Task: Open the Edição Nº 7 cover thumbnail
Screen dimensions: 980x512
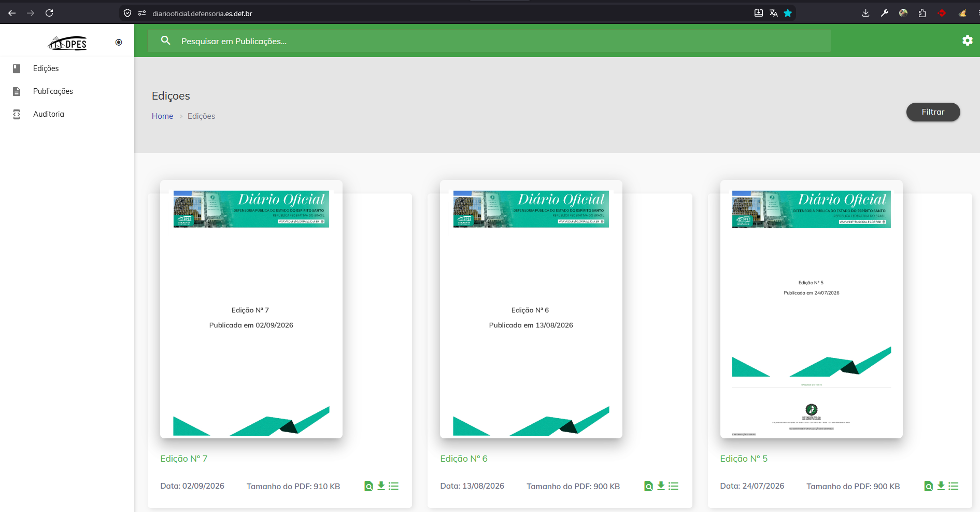Action: pyautogui.click(x=251, y=309)
